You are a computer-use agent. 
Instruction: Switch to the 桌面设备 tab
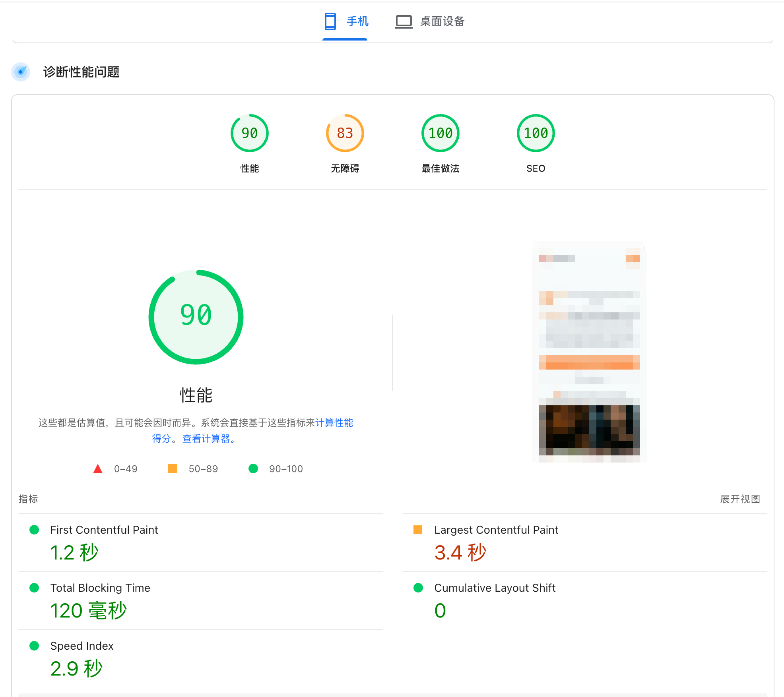(x=442, y=21)
